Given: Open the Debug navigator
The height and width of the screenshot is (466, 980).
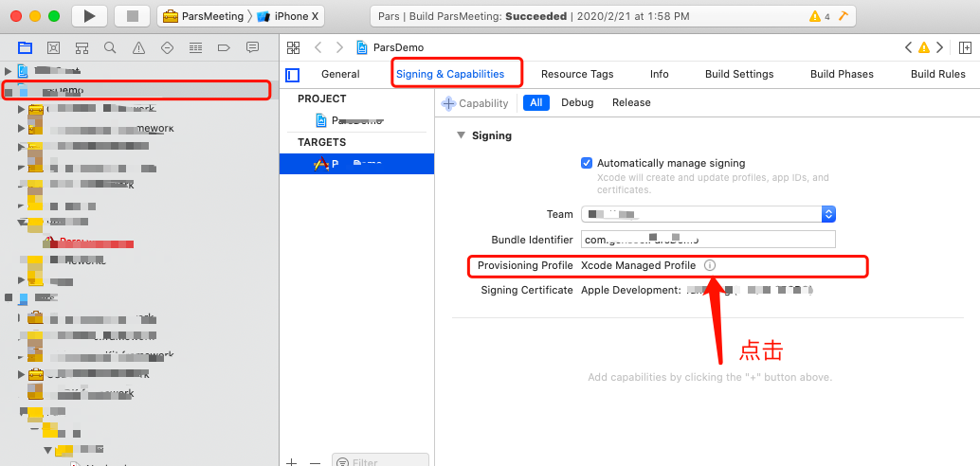Looking at the screenshot, I should [195, 47].
